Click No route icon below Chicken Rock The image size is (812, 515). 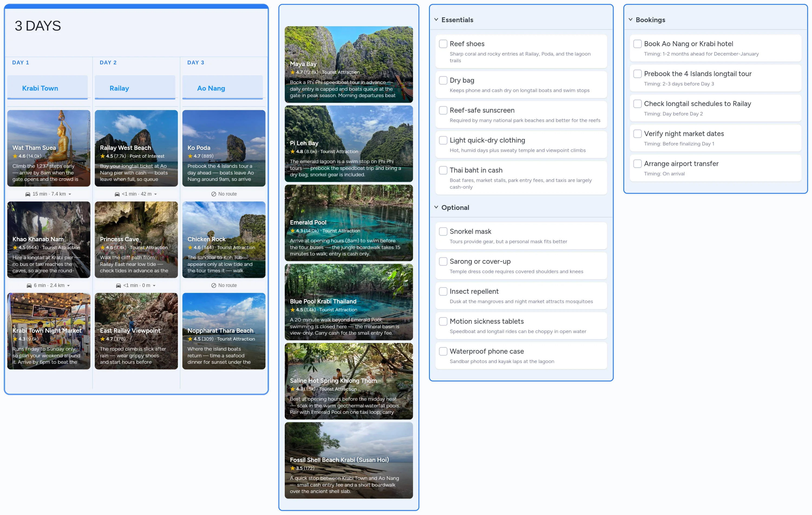tap(214, 285)
